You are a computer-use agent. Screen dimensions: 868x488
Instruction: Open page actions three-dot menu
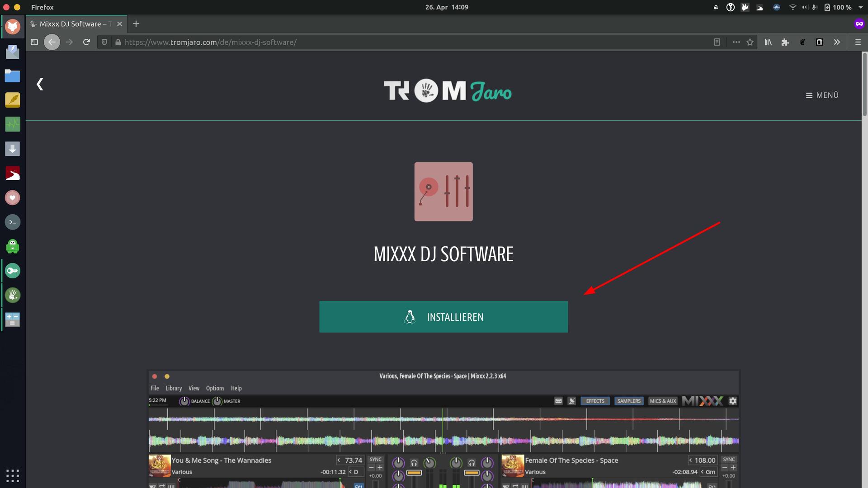736,42
